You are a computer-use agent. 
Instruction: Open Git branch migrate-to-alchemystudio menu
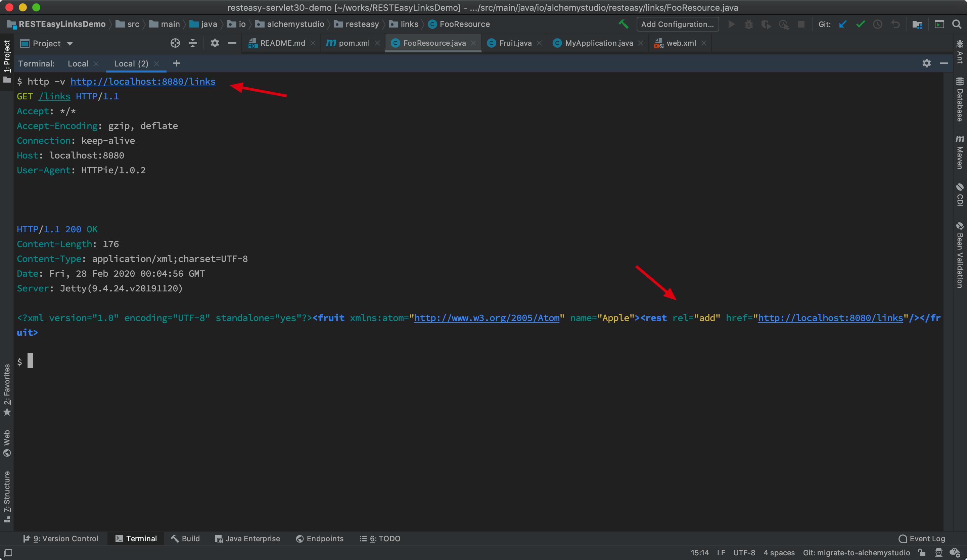856,553
